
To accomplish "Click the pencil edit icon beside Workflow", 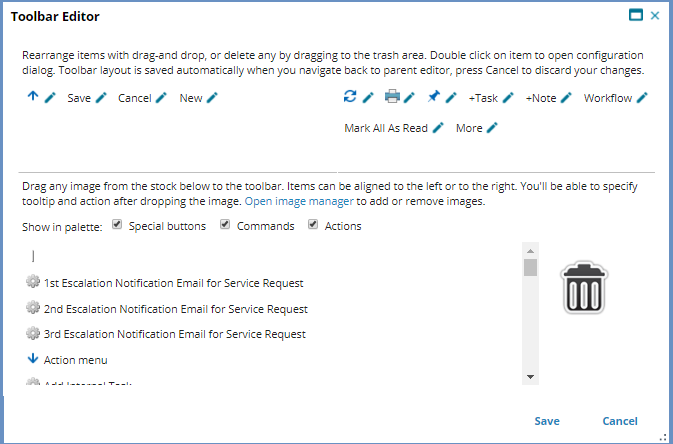I will 642,98.
